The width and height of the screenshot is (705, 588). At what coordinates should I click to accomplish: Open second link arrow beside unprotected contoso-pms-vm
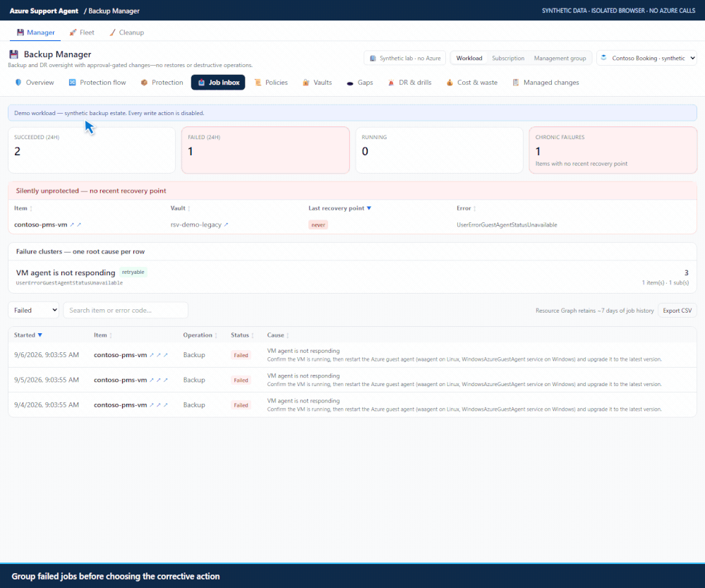click(79, 224)
